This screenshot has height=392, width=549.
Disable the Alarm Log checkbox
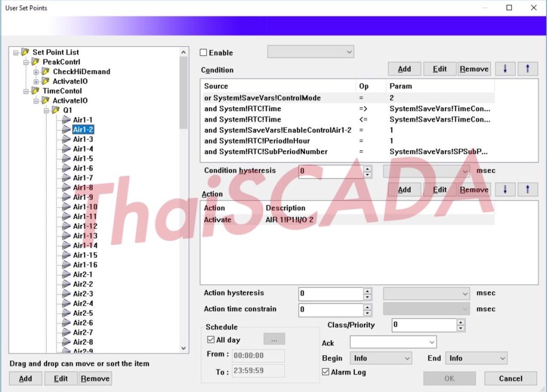click(x=325, y=372)
